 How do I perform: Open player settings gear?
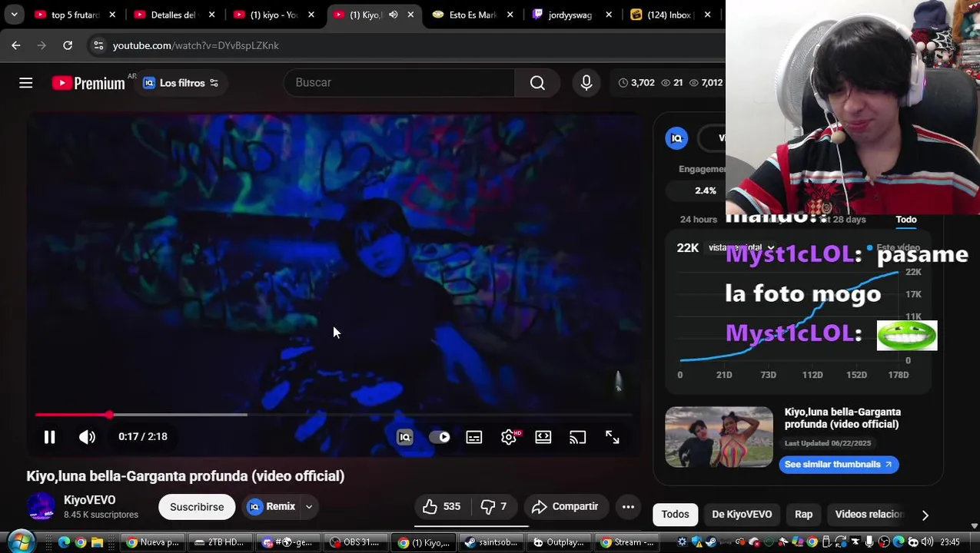pyautogui.click(x=509, y=437)
